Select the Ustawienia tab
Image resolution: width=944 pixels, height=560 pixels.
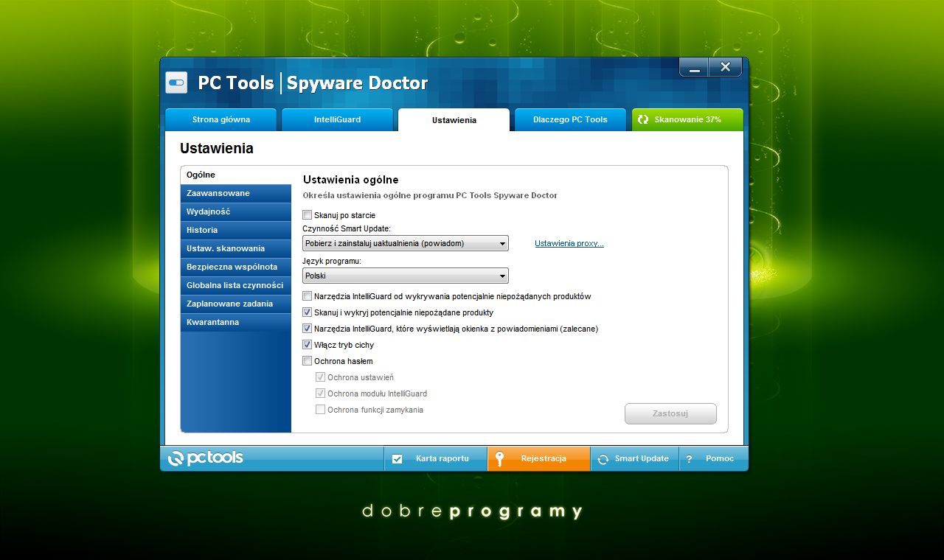[454, 120]
